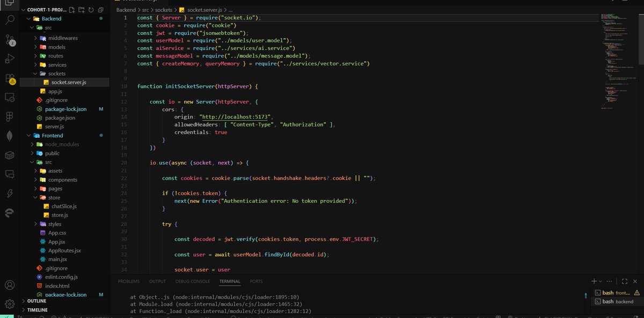Switch to the Debug Console tab

[x=193, y=281]
